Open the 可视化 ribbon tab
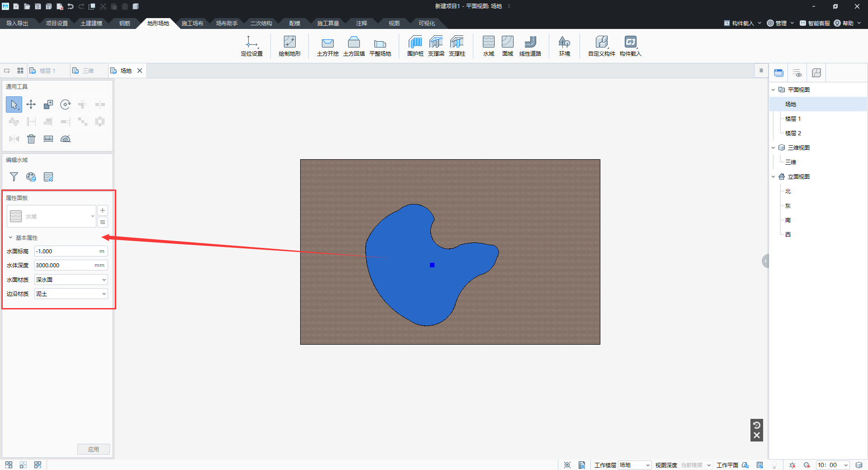This screenshot has height=470, width=868. point(427,23)
